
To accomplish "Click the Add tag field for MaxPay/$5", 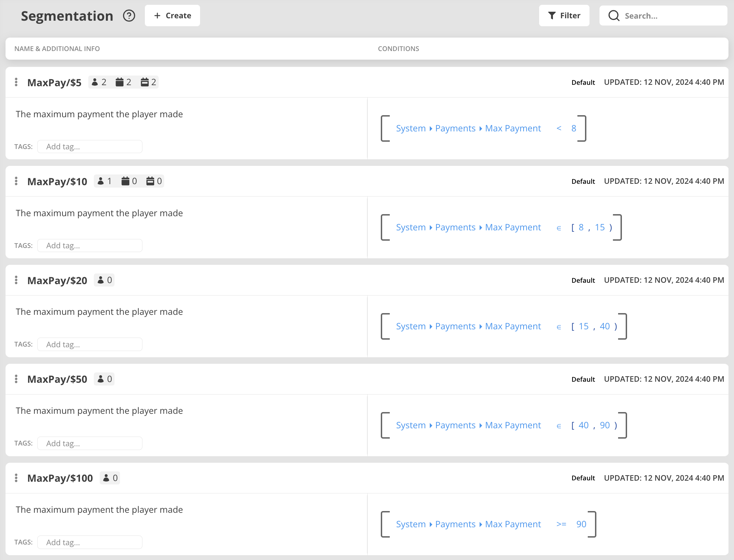I will tap(90, 147).
